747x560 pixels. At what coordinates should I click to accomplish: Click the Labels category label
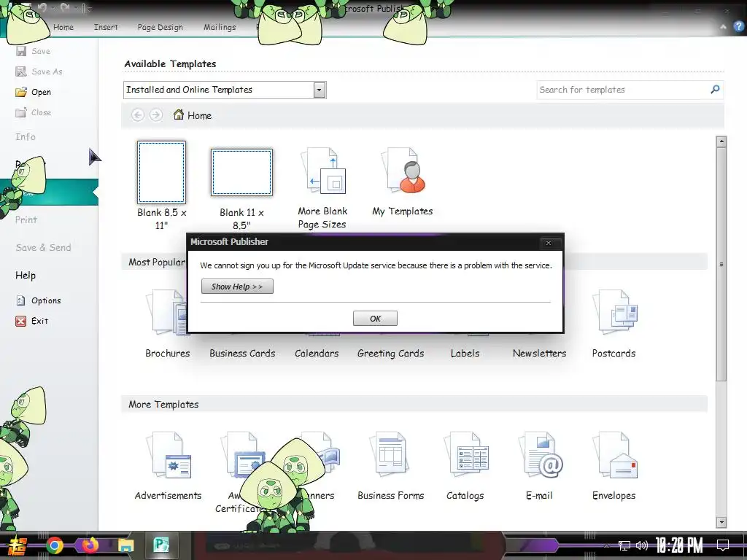(x=465, y=354)
